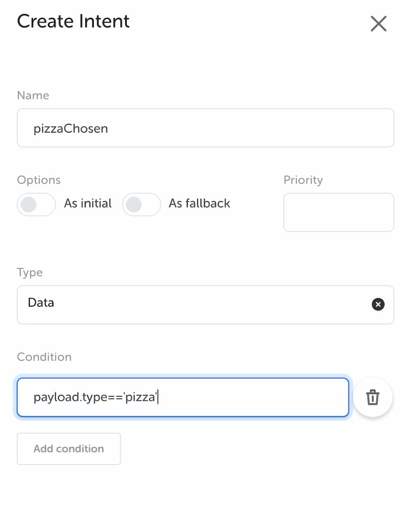Select the empty Priority input box

pyautogui.click(x=339, y=212)
